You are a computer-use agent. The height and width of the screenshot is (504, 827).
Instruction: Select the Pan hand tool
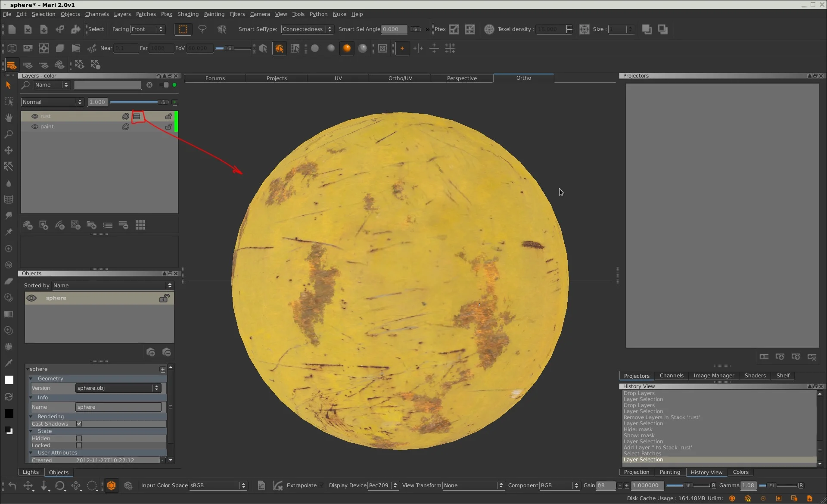point(9,118)
